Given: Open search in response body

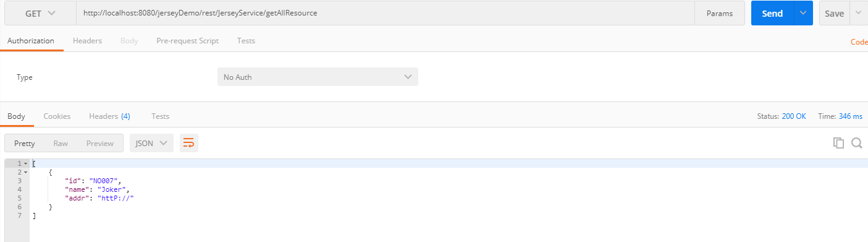Looking at the screenshot, I should tap(857, 143).
